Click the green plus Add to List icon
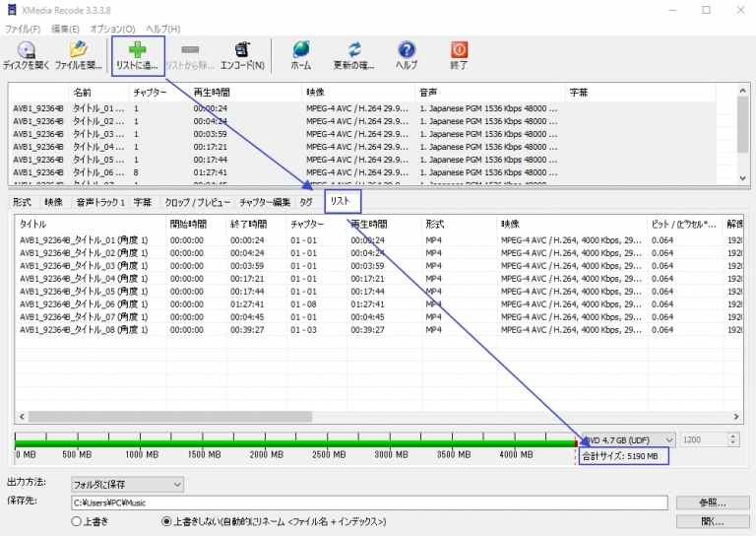 point(137,50)
